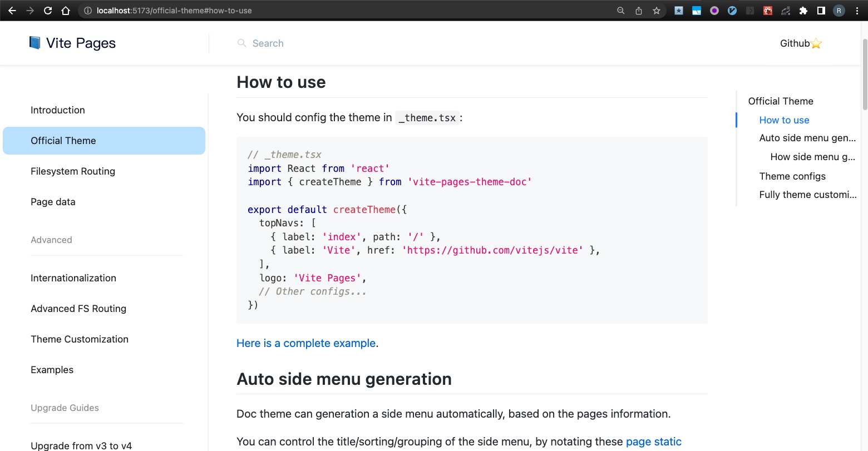Go forward to the next page
This screenshot has width=868, height=451.
pyautogui.click(x=29, y=11)
